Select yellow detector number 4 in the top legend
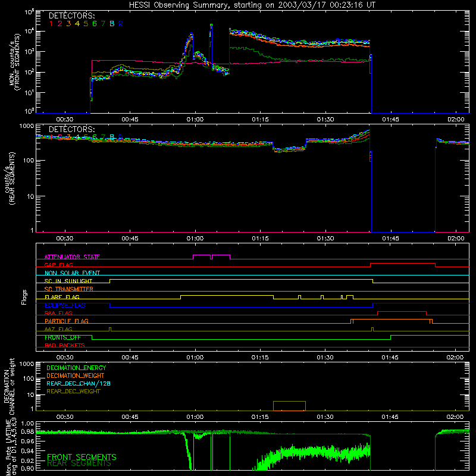Viewport: 476px width, 476px height. (77, 24)
